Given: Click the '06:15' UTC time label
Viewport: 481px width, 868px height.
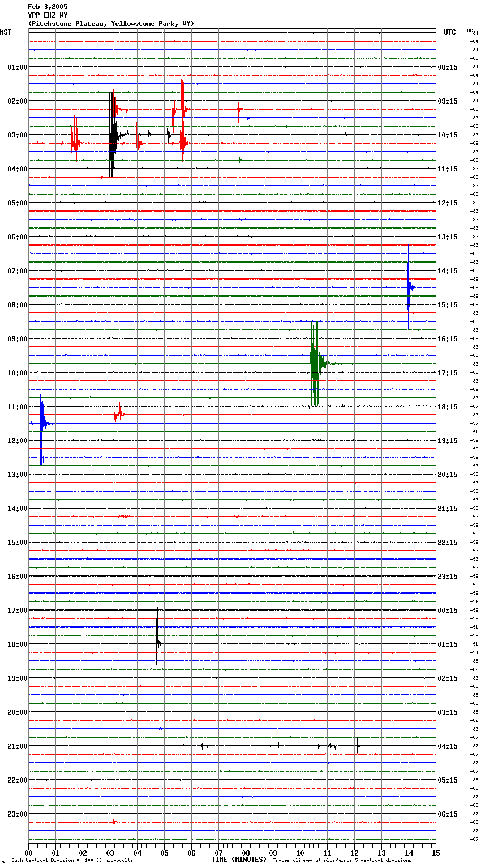Looking at the screenshot, I should click(x=448, y=814).
